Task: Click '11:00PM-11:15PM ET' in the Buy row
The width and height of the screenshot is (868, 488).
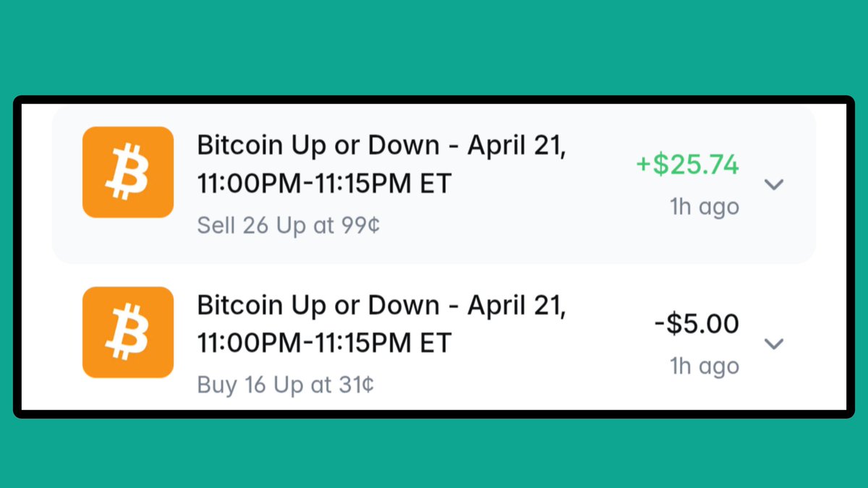Action: 324,343
